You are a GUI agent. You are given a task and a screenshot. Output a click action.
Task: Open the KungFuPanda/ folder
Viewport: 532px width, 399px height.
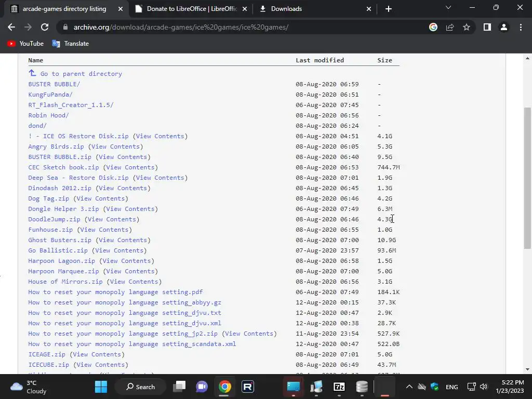50,95
